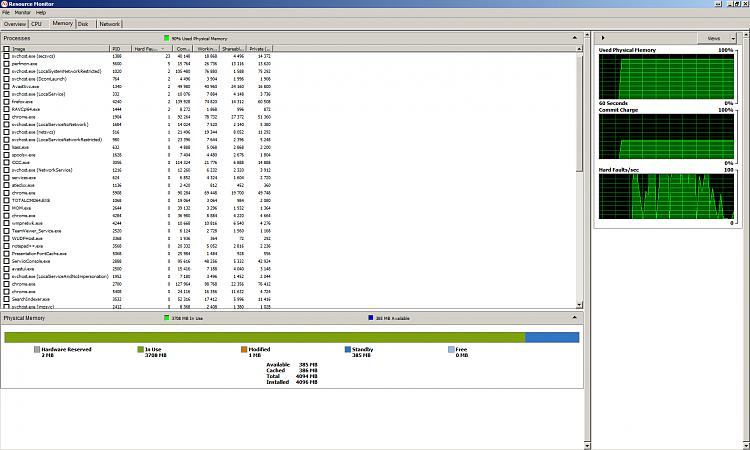Click the Commit Charge graph

[666, 136]
